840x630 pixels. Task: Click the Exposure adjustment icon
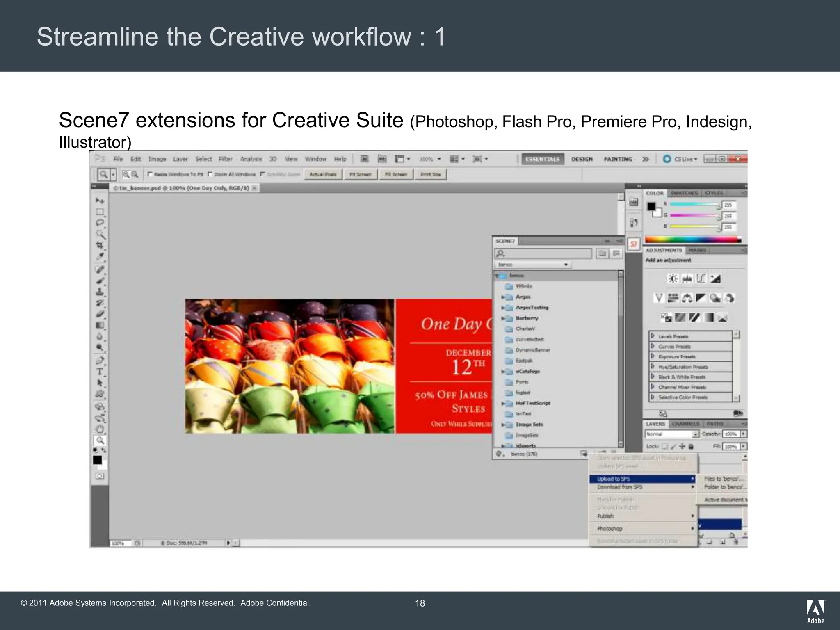(715, 279)
